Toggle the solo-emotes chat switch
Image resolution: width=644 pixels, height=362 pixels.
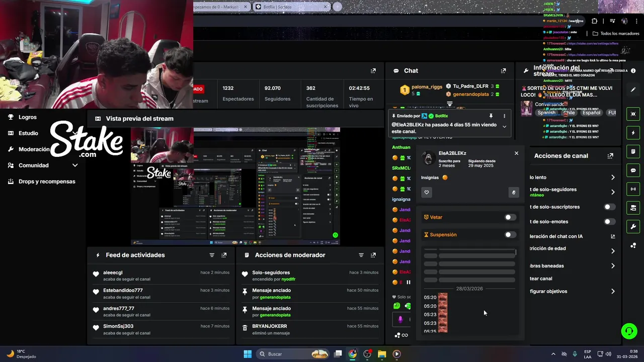pyautogui.click(x=609, y=222)
